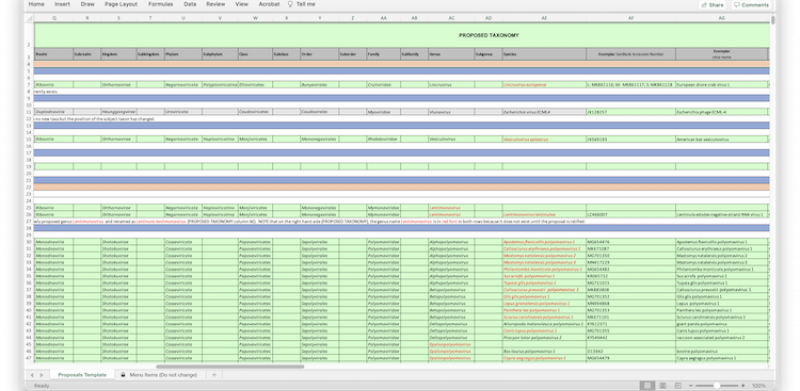Click the Genus column header cell
The width and height of the screenshot is (800, 391).
click(451, 54)
